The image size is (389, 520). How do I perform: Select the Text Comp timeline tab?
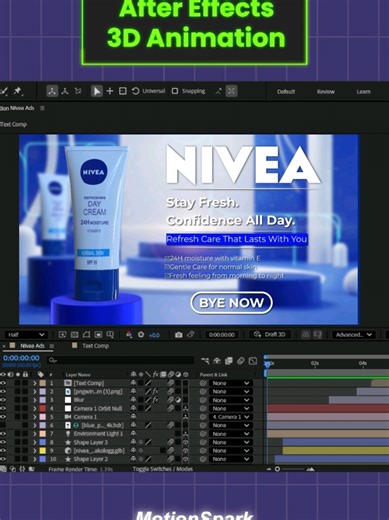click(x=95, y=346)
